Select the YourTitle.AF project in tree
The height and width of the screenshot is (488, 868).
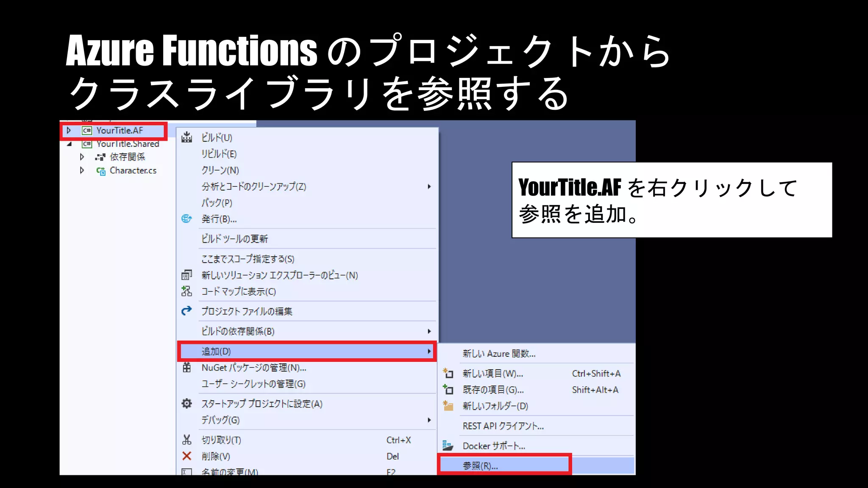[x=120, y=130]
